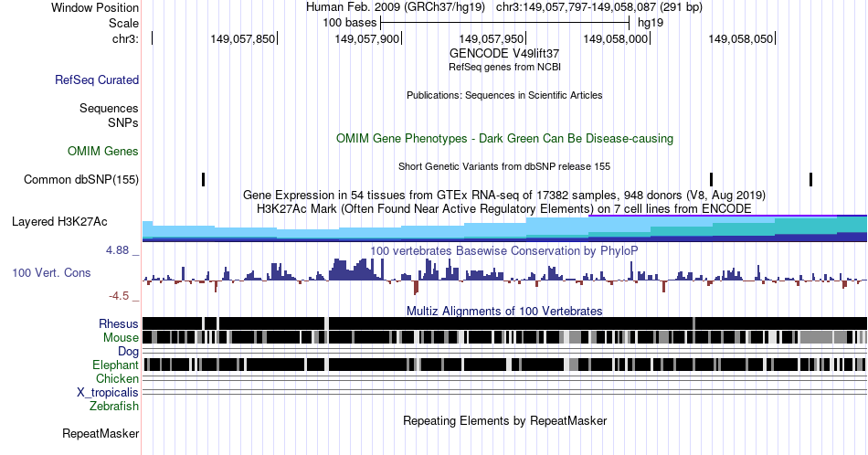Click 100 vertebrates Basewise Conservation by PhyloP title
Screen dimensions: 868x455
point(504,250)
